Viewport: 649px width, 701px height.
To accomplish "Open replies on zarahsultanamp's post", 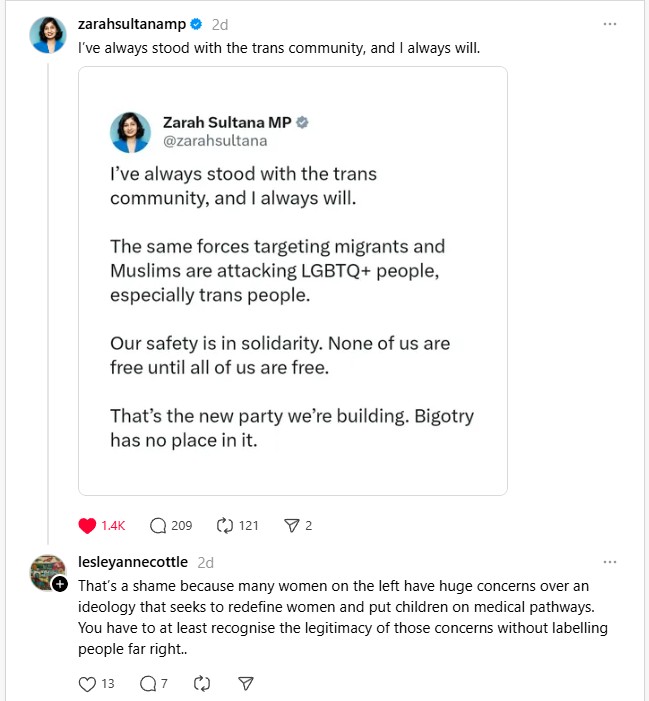I will pos(158,525).
